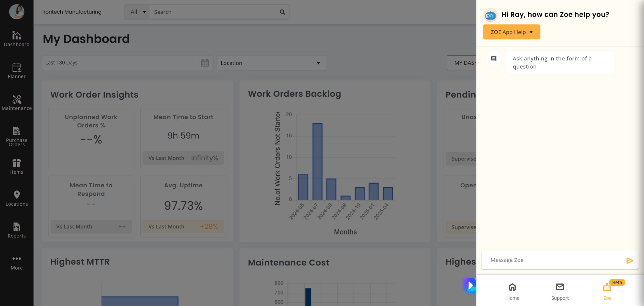Open the calendar date picker icon

(x=205, y=63)
